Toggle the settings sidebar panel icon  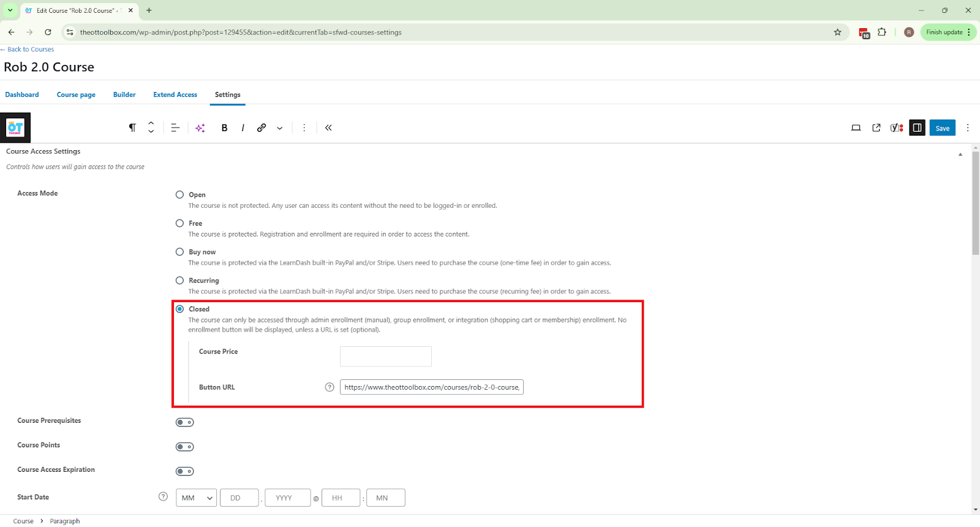(917, 127)
